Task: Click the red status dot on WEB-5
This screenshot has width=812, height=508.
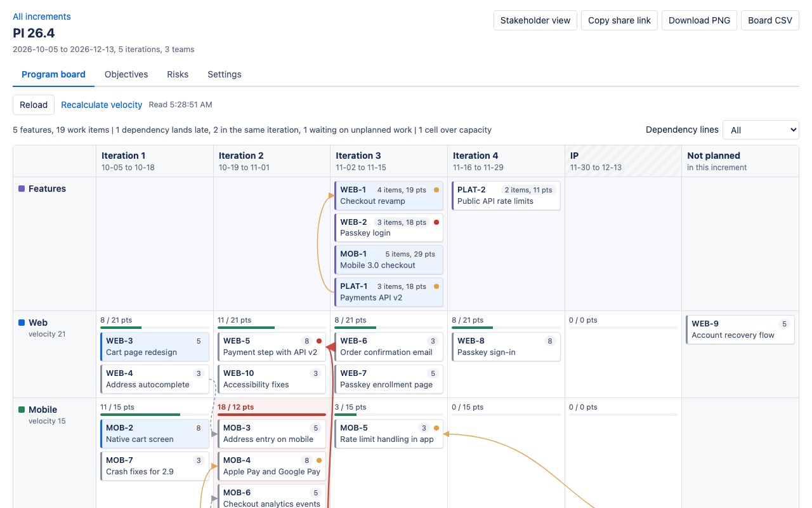Action: 319,341
